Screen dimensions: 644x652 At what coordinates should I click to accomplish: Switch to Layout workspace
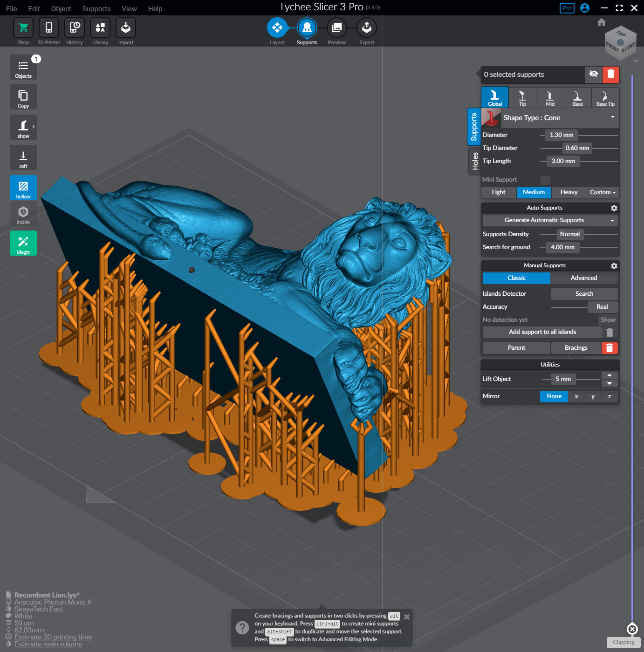tap(277, 28)
